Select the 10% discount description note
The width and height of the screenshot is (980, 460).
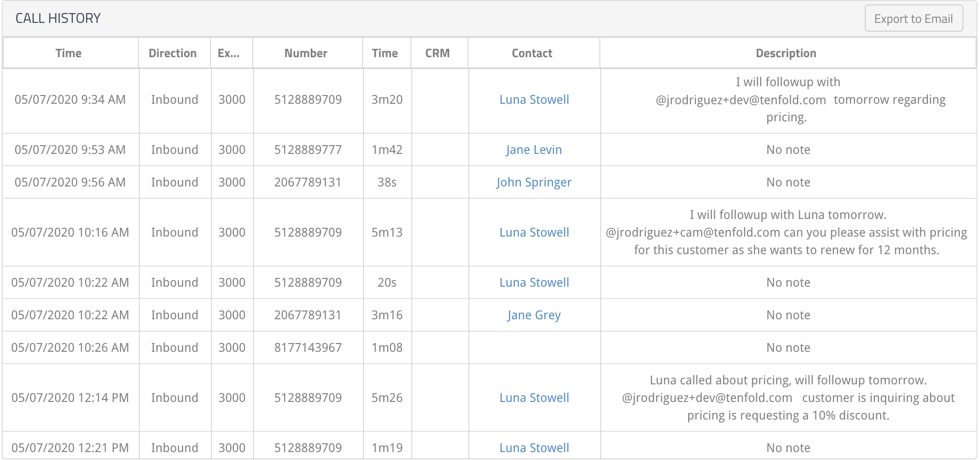point(788,398)
